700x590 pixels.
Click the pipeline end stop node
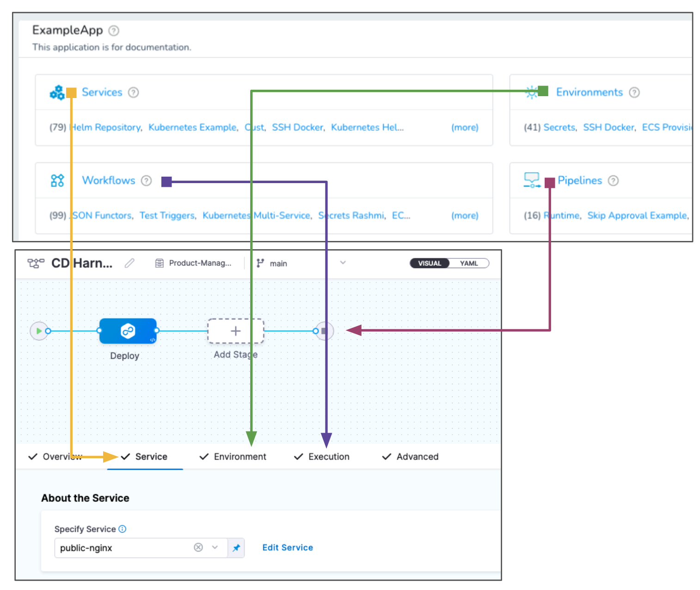(x=325, y=331)
